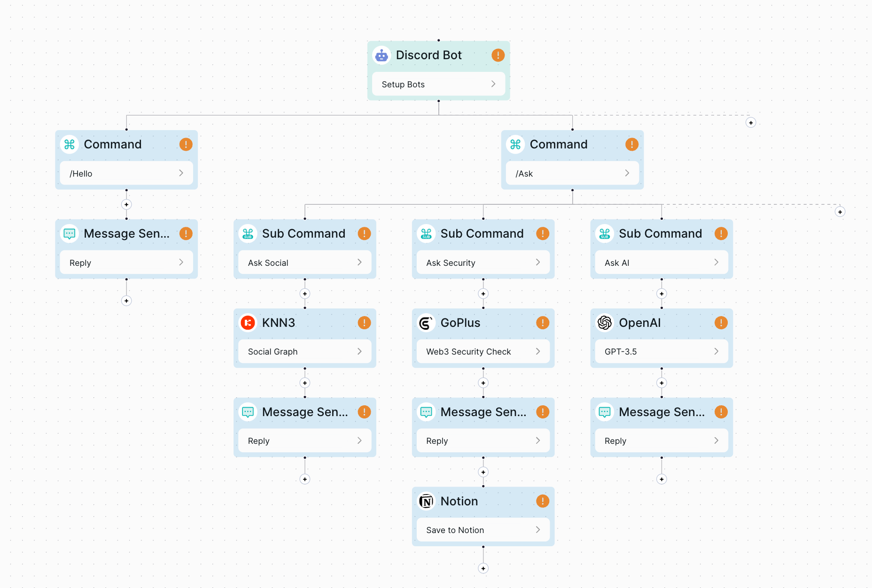Click Message Send icon below OpenAI node
The width and height of the screenshot is (872, 588).
pos(605,412)
